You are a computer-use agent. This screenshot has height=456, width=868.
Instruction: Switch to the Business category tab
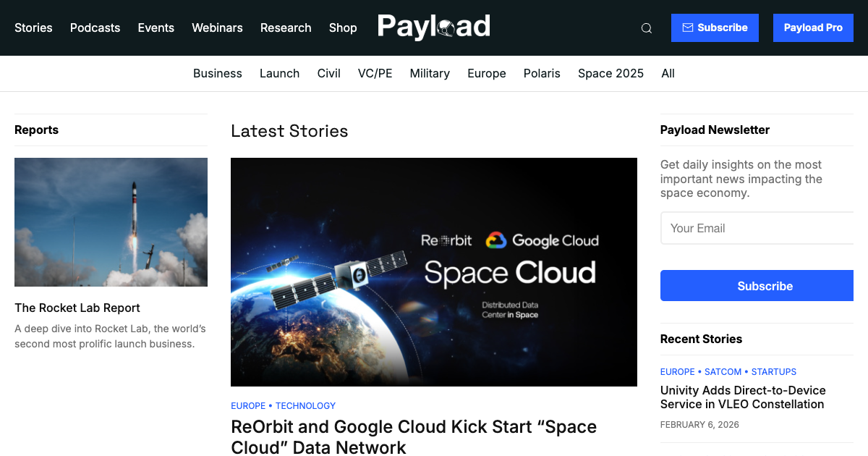[x=217, y=73]
